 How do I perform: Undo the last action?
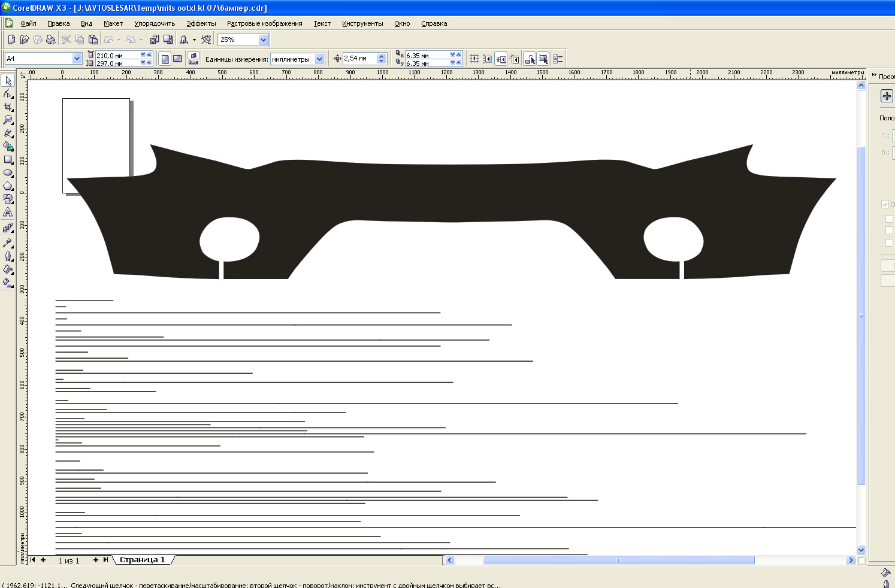(108, 40)
